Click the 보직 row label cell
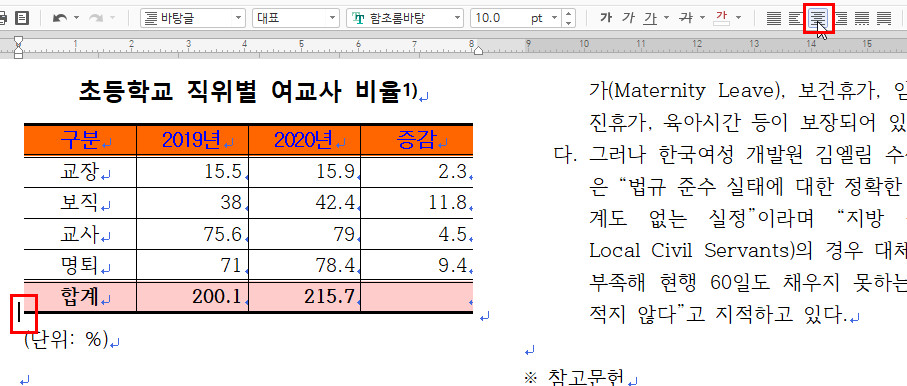The width and height of the screenshot is (907, 386). [80, 203]
